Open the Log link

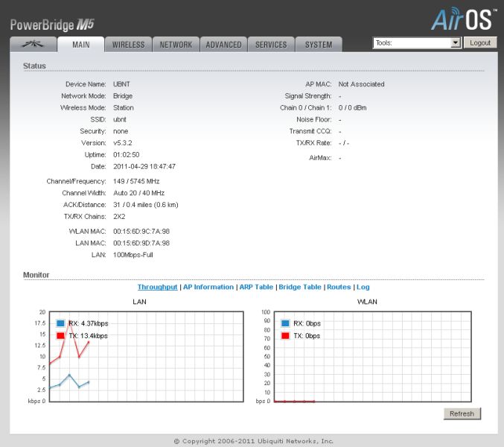(363, 287)
